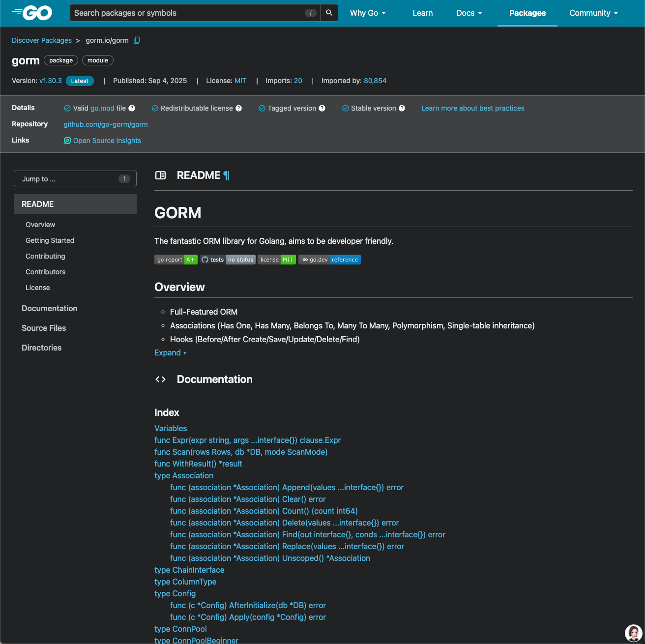Click the Go logo icon
The width and height of the screenshot is (645, 644).
click(32, 13)
